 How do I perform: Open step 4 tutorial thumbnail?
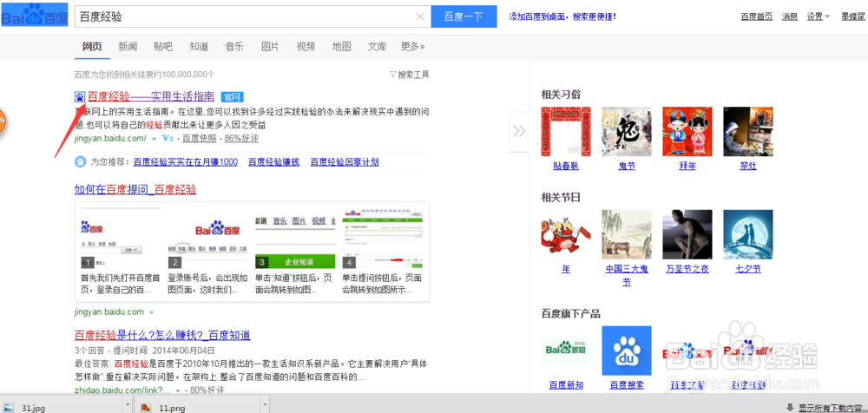click(382, 237)
